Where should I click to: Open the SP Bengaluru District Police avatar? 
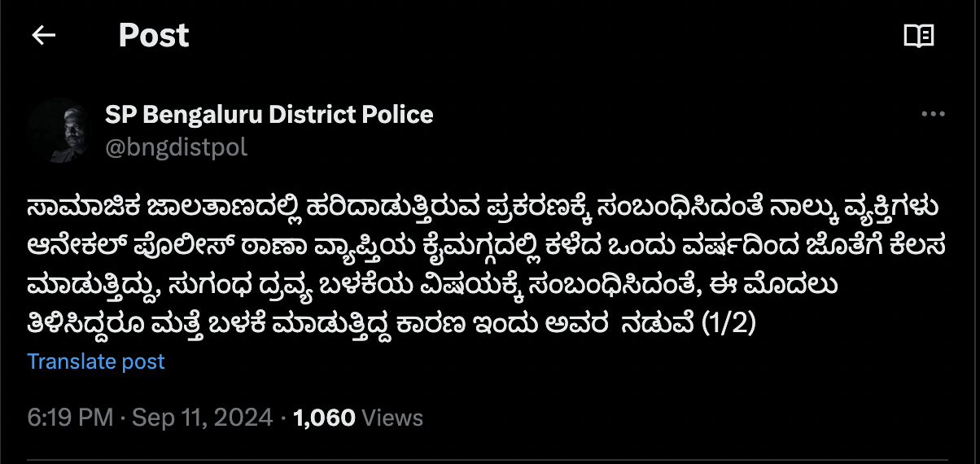(x=59, y=130)
